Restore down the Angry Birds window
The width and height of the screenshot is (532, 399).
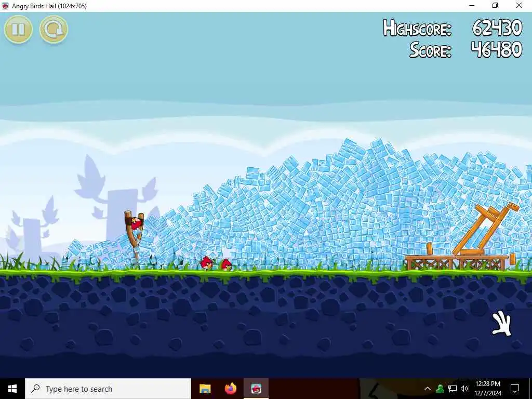coord(495,5)
